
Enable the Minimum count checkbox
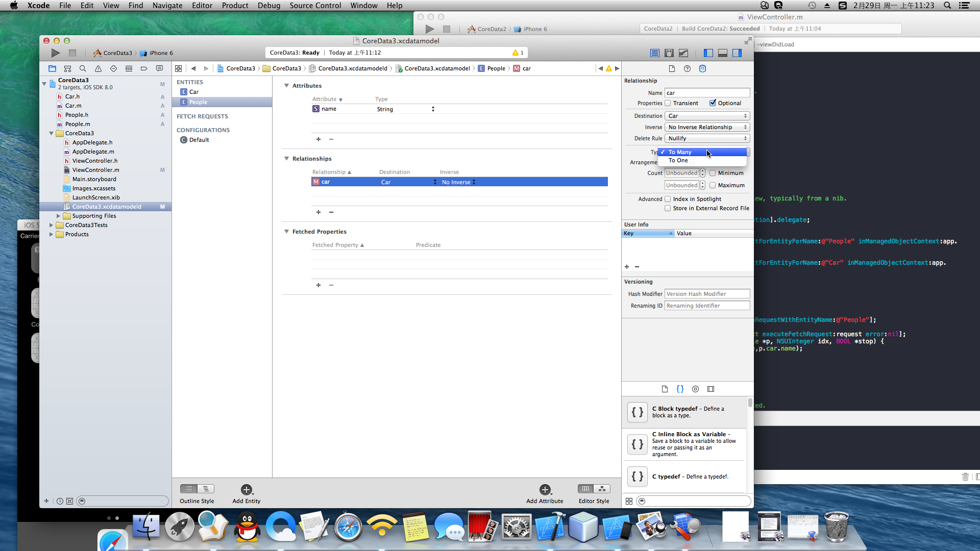[x=713, y=173]
